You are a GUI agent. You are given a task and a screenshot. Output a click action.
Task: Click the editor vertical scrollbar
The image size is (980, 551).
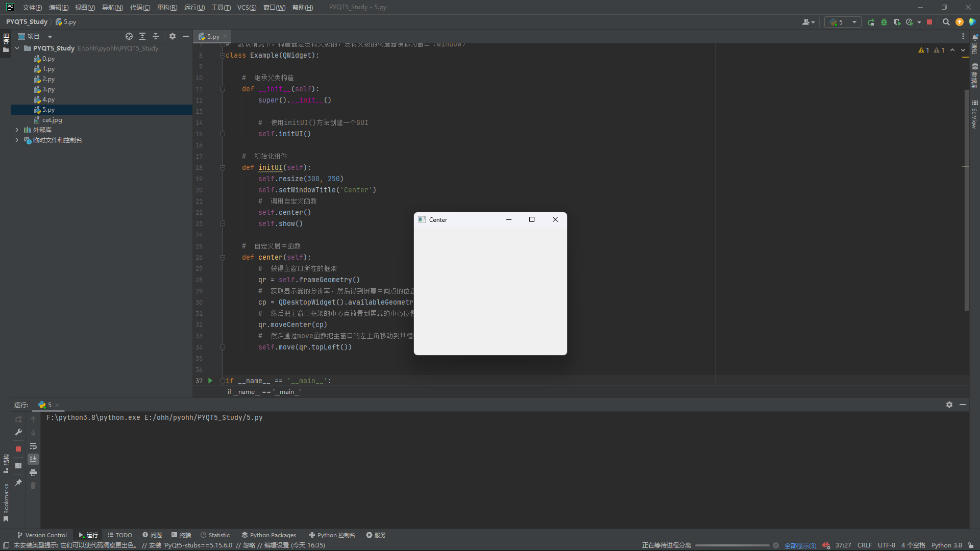coord(966,200)
